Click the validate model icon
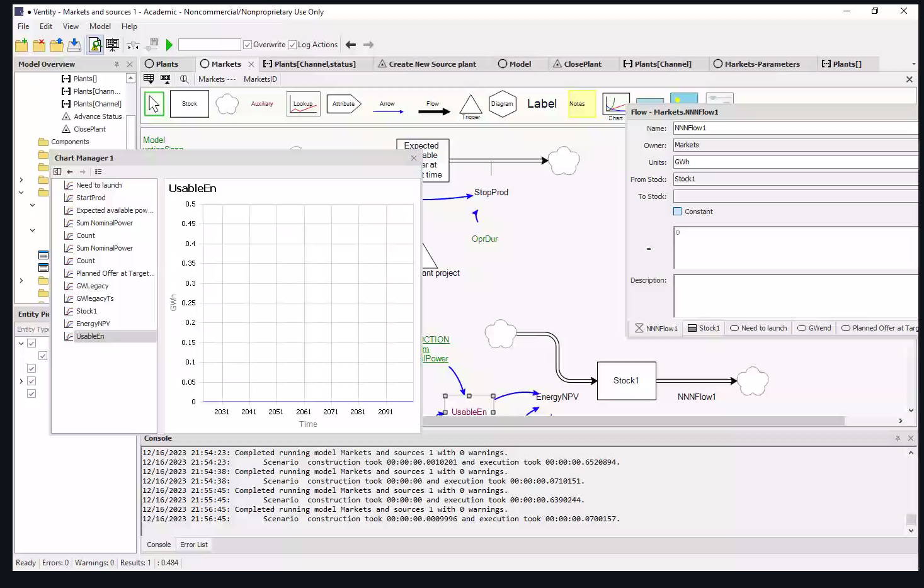Image resolution: width=924 pixels, height=588 pixels. pos(95,45)
